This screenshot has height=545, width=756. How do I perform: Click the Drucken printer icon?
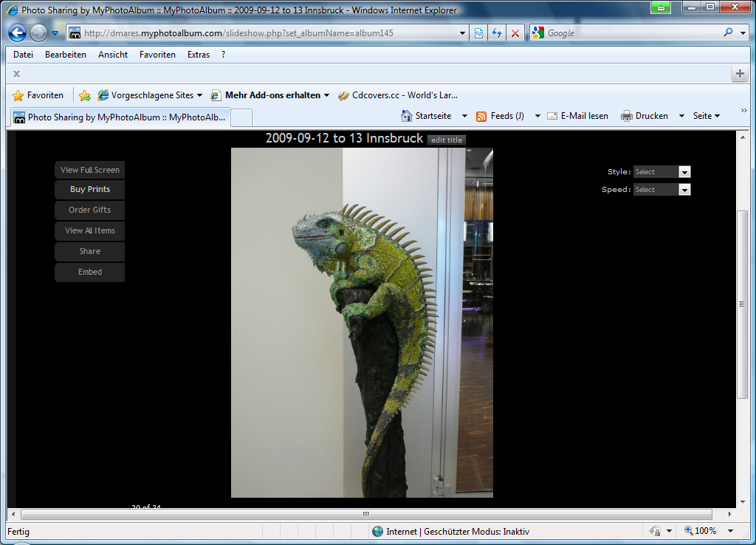click(627, 116)
